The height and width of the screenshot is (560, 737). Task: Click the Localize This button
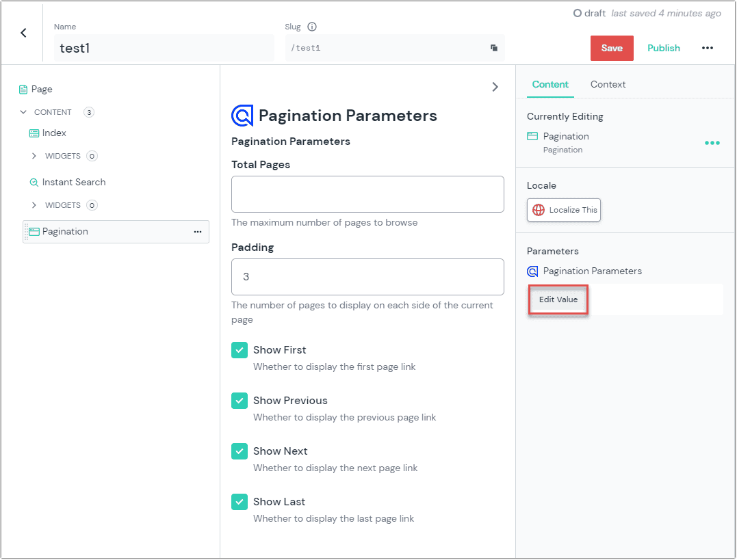click(564, 210)
